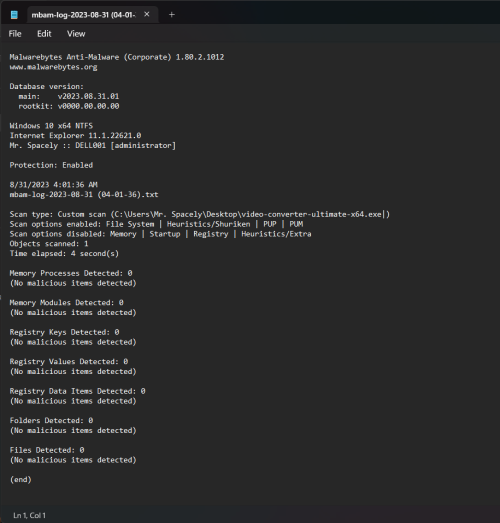Click 'No malicious items detected' under Folders Detected

click(73, 431)
